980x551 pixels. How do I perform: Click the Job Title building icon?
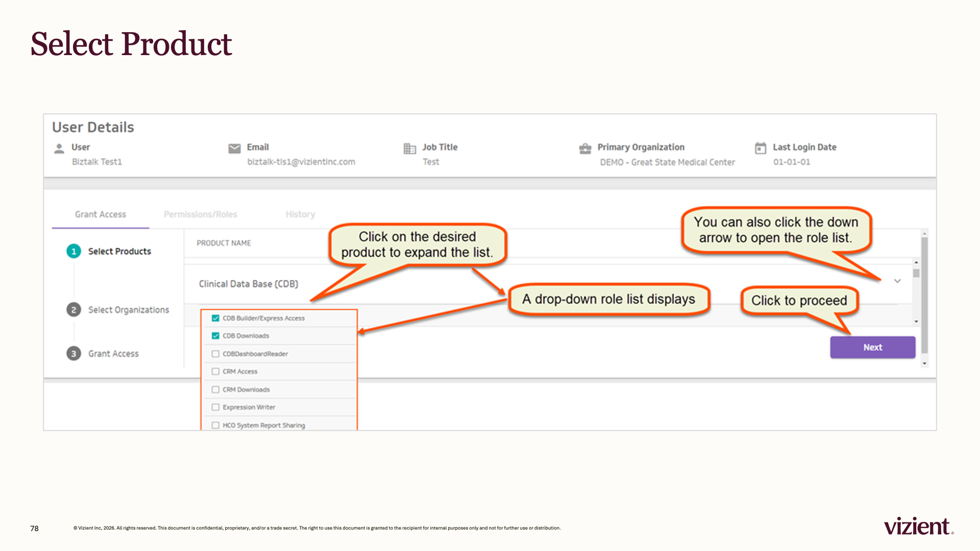pos(410,148)
